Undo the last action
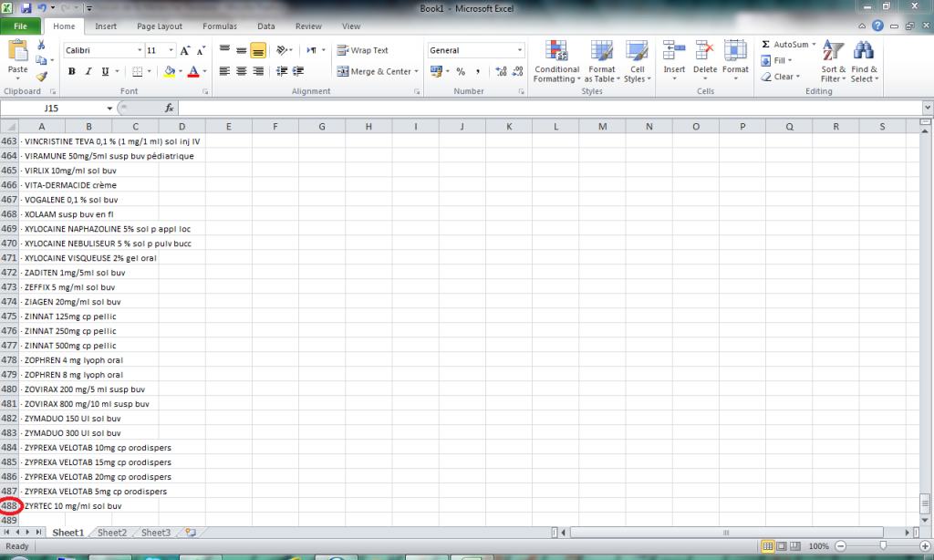 (x=42, y=8)
